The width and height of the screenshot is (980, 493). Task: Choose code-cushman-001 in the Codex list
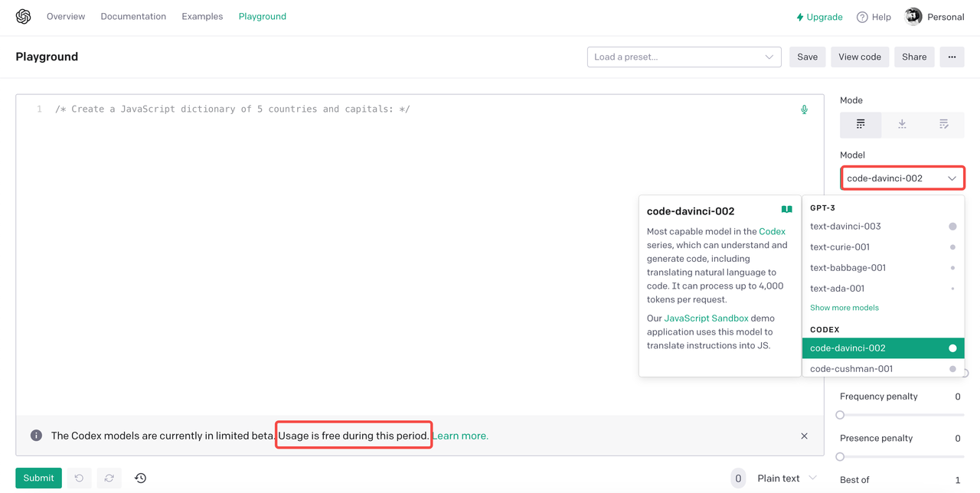[883, 368]
